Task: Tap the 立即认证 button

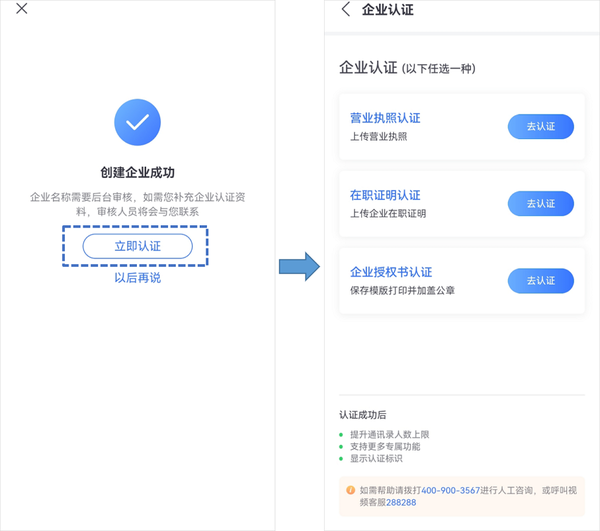Action: (x=137, y=246)
